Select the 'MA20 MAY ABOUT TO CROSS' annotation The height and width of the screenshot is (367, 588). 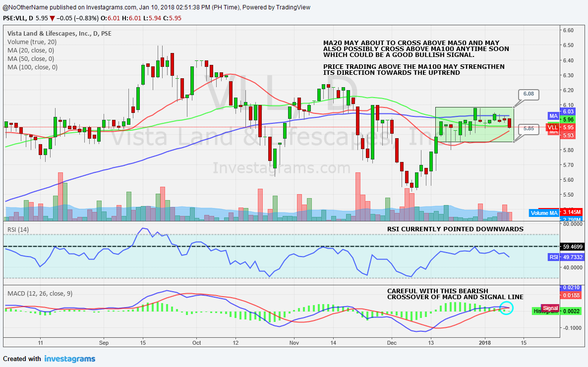pyautogui.click(x=416, y=49)
